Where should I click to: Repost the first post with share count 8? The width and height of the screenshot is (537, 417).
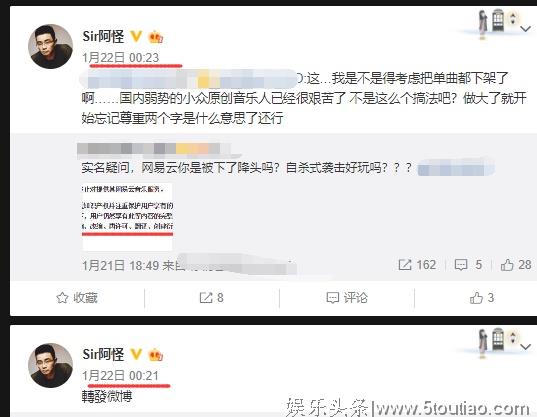coord(212,298)
